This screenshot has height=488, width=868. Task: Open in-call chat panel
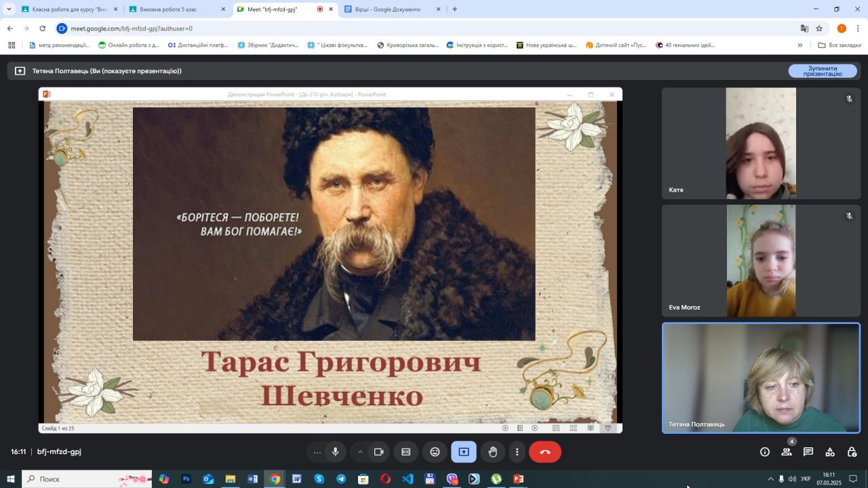tap(808, 452)
